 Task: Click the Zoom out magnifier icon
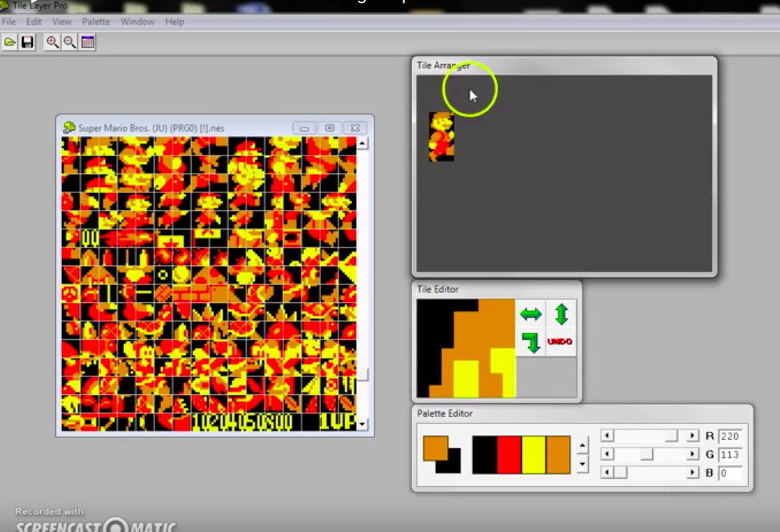click(x=70, y=42)
